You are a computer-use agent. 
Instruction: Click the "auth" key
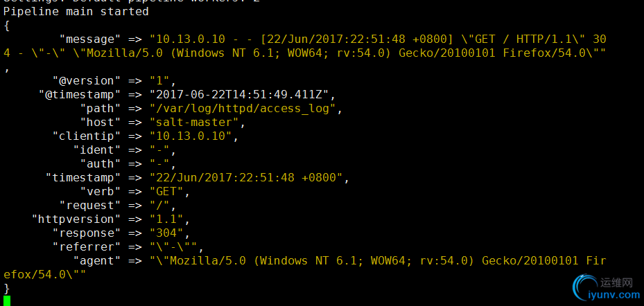point(100,164)
